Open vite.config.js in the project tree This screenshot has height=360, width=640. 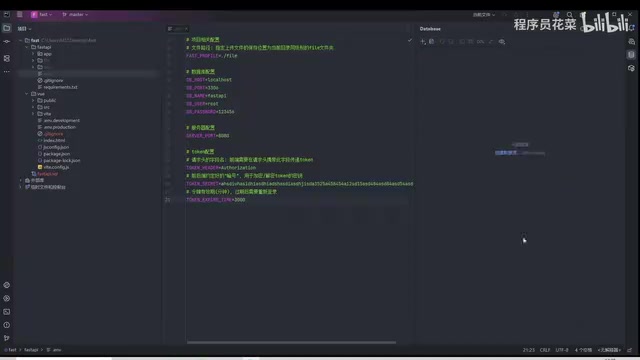click(53, 167)
